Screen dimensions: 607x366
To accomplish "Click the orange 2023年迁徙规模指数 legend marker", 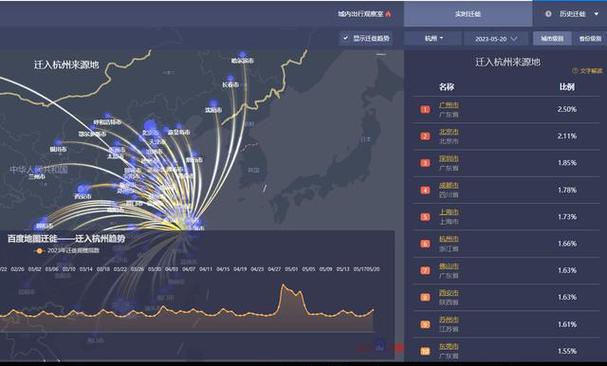I will click(x=39, y=251).
